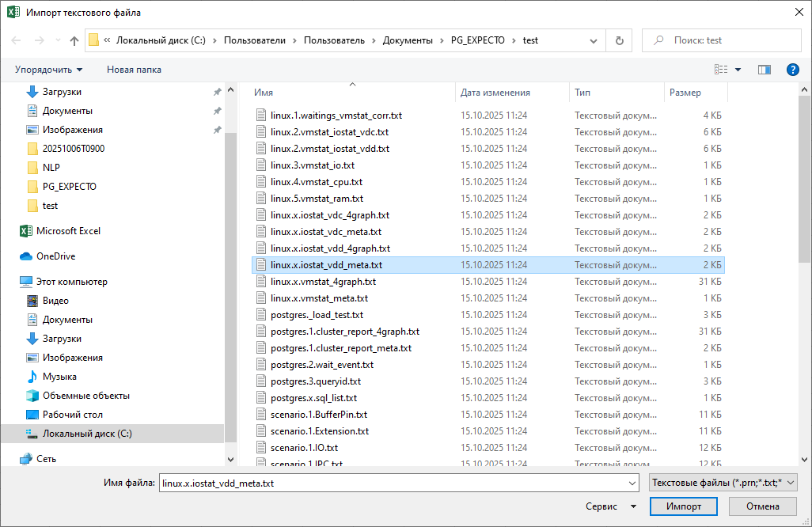
Task: Select file scenario.1.Extension.txt
Action: (x=320, y=430)
